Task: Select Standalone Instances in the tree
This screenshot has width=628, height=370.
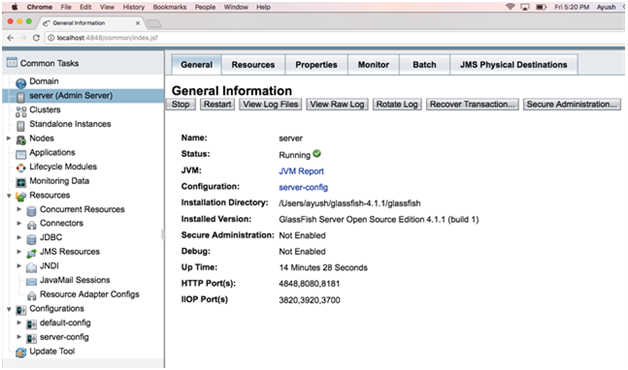Action: (70, 124)
